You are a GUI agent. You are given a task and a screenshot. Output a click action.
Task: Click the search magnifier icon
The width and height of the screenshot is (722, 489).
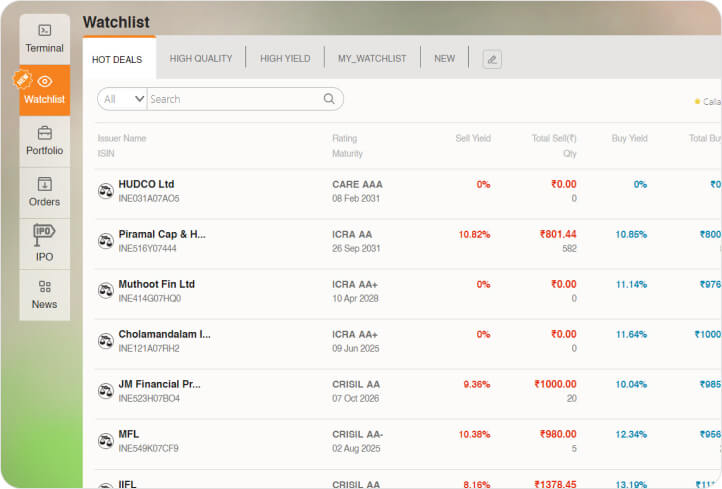coord(329,99)
